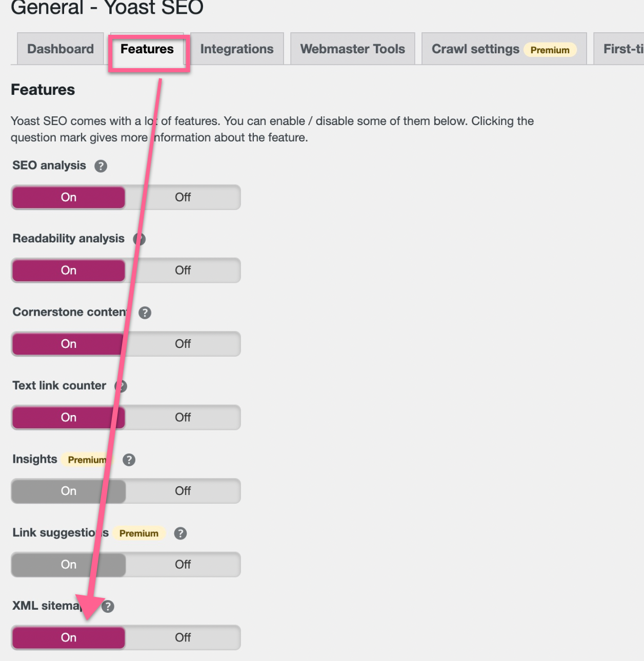The image size is (644, 661).
Task: Turn off SEO analysis
Action: click(x=183, y=197)
